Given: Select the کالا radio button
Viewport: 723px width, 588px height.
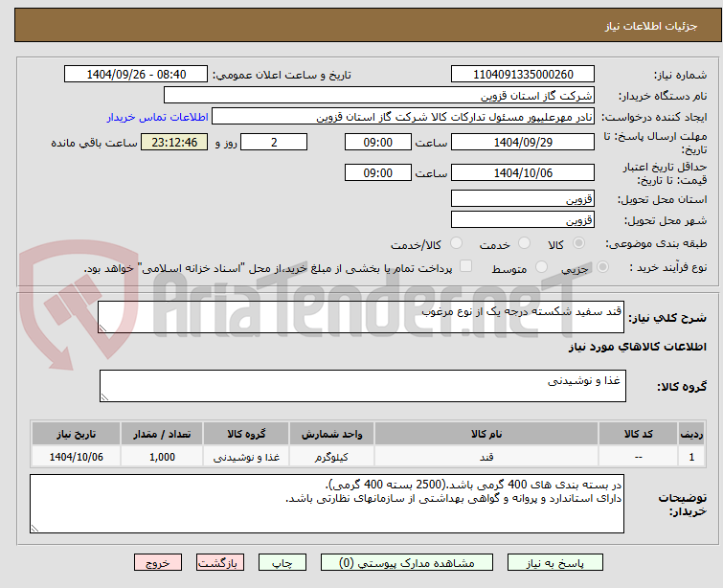Looking at the screenshot, I should tap(578, 243).
